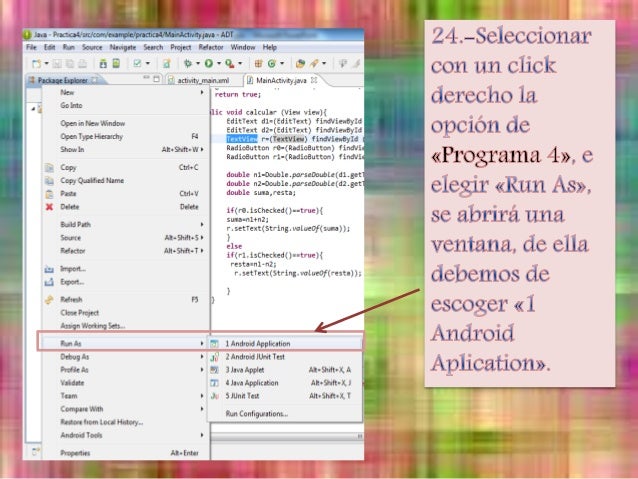Open the Android Virtual Device Manager icon

[116, 63]
